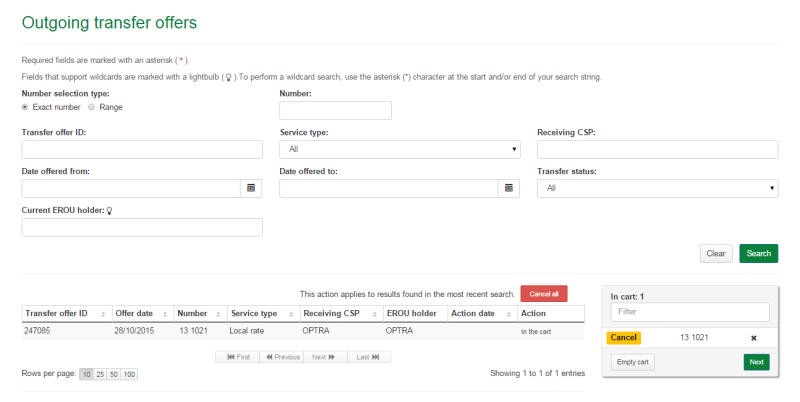Image resolution: width=800 pixels, height=402 pixels.
Task: Focus the Date offered from field
Action: coord(131,188)
